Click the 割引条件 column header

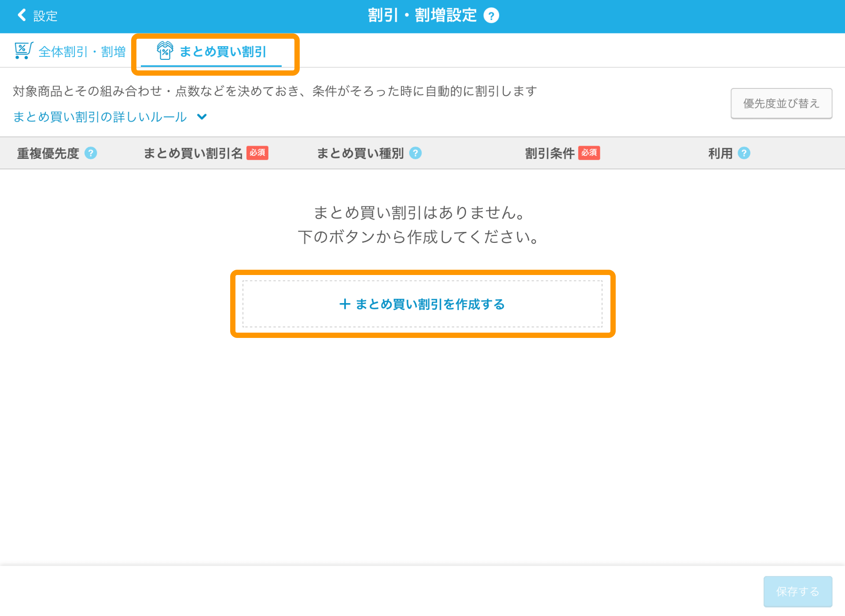550,153
